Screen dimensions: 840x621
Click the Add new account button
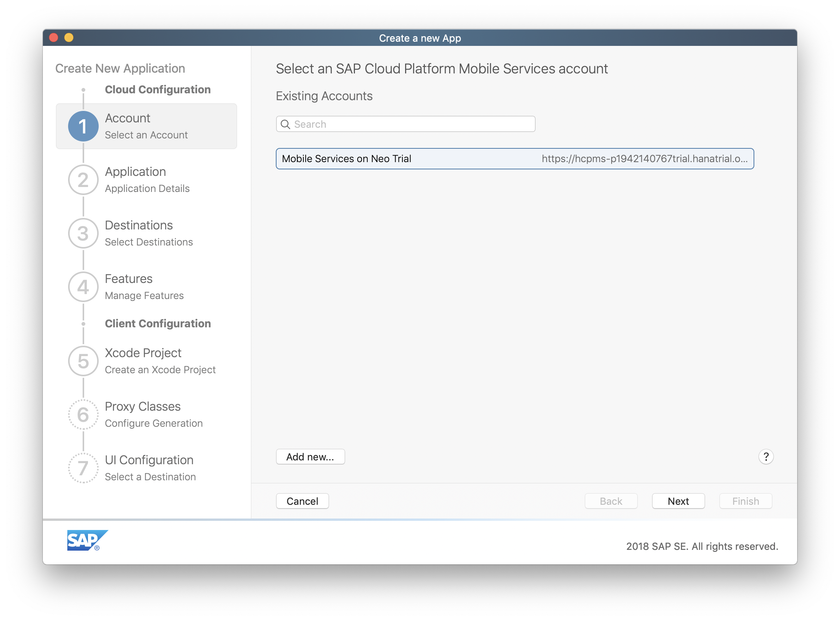click(310, 456)
